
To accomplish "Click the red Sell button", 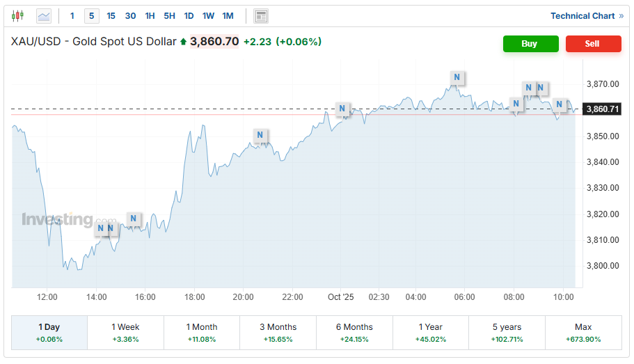I will [x=592, y=43].
